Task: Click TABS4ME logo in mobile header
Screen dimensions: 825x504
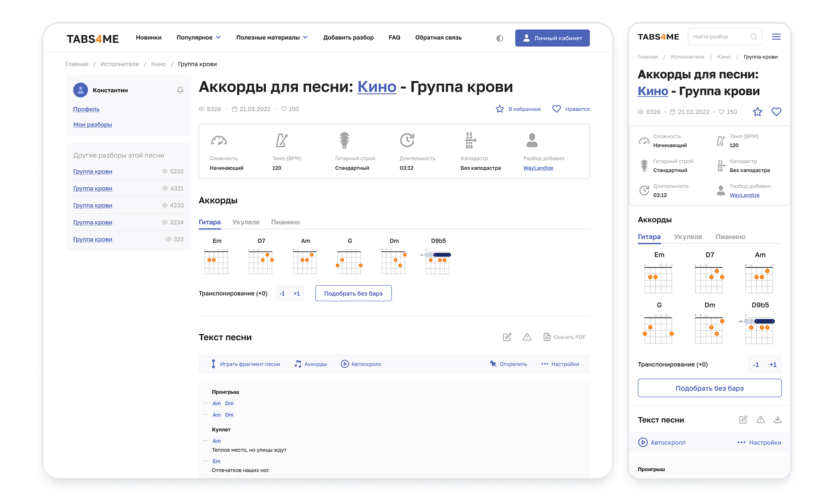Action: click(x=658, y=37)
